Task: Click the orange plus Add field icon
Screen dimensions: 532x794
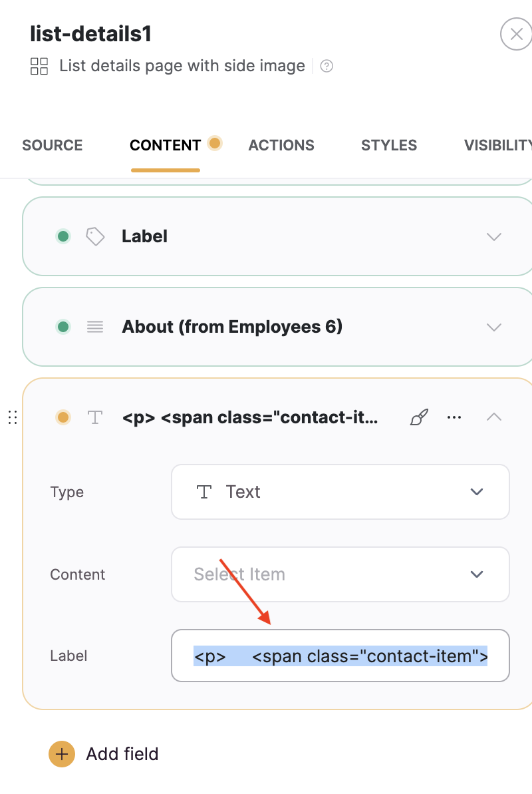Action: [x=62, y=754]
